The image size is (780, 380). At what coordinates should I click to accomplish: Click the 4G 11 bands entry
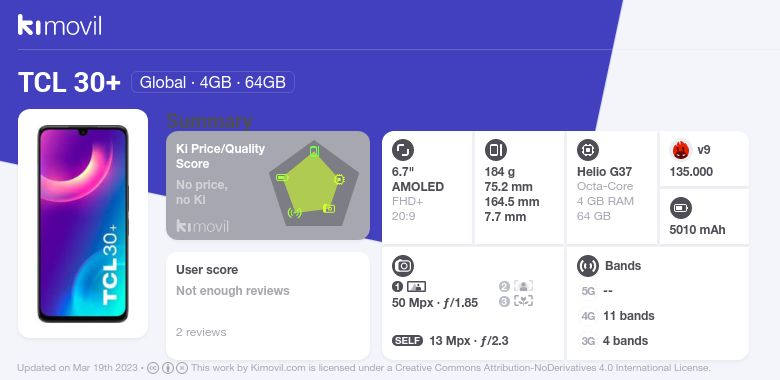[x=618, y=316]
